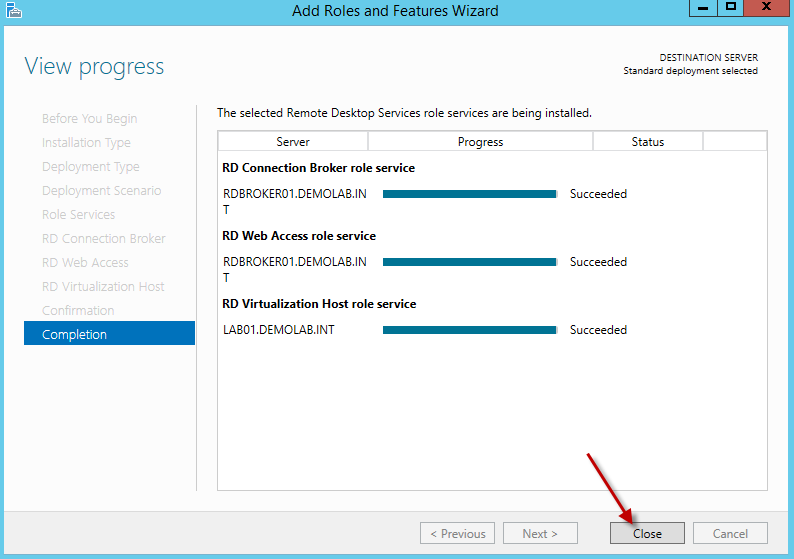Maximize the wizard window
Viewport: 794px width, 559px height.
(x=731, y=8)
